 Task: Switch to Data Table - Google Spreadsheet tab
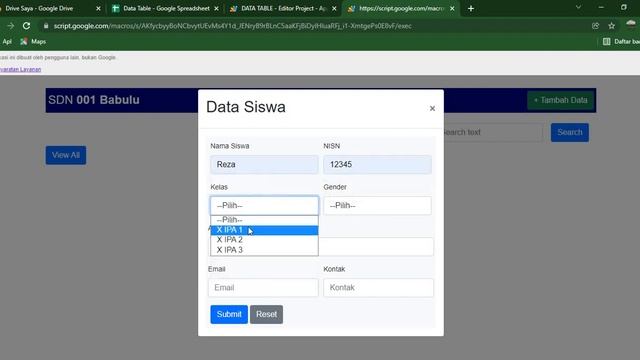point(166,8)
